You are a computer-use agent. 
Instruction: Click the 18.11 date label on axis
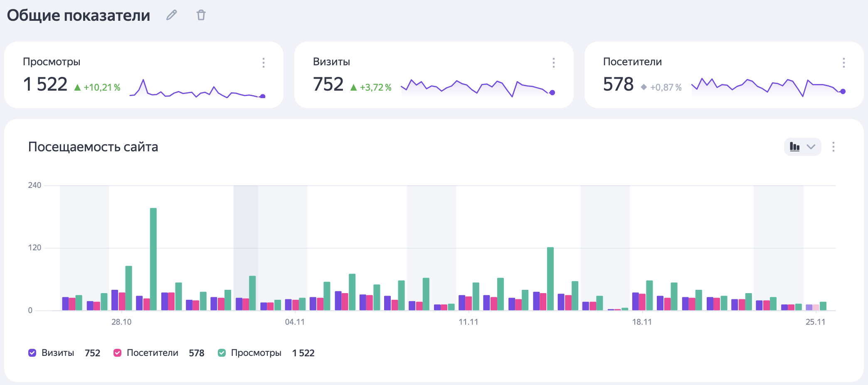click(642, 322)
